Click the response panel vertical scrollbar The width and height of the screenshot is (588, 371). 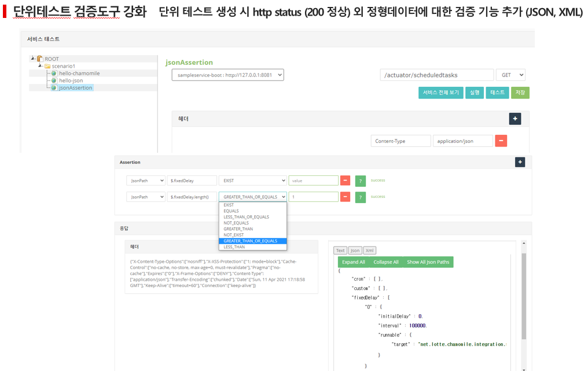click(524, 296)
